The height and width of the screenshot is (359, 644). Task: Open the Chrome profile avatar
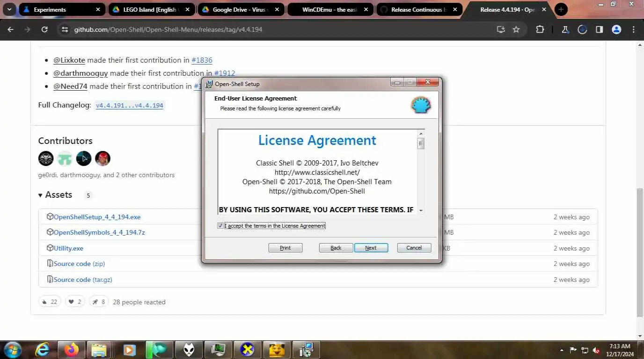(x=616, y=29)
